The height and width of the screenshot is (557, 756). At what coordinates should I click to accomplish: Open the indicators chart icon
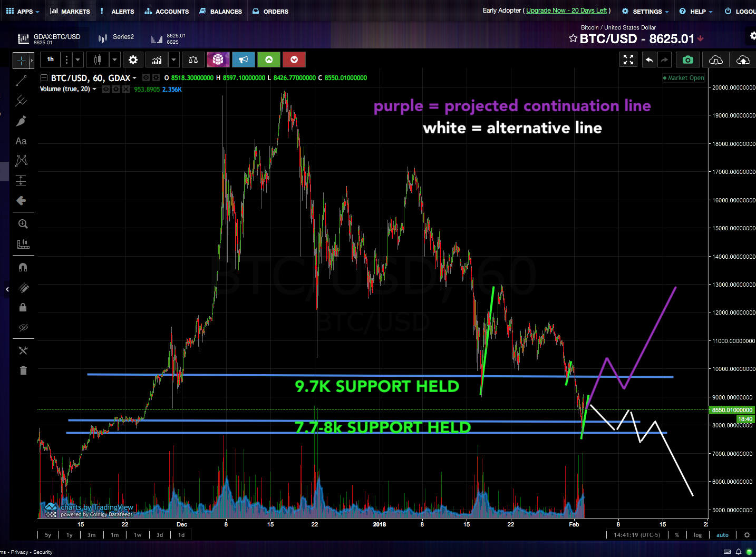(157, 60)
